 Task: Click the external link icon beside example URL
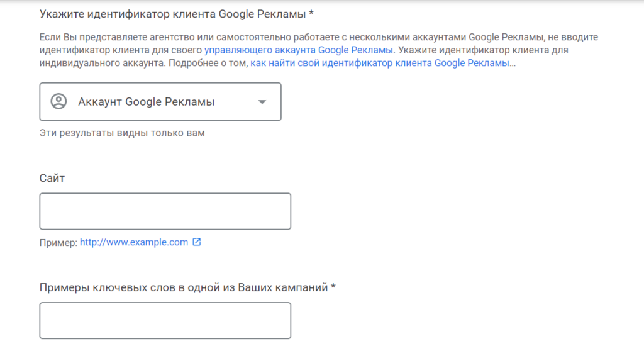click(x=196, y=242)
